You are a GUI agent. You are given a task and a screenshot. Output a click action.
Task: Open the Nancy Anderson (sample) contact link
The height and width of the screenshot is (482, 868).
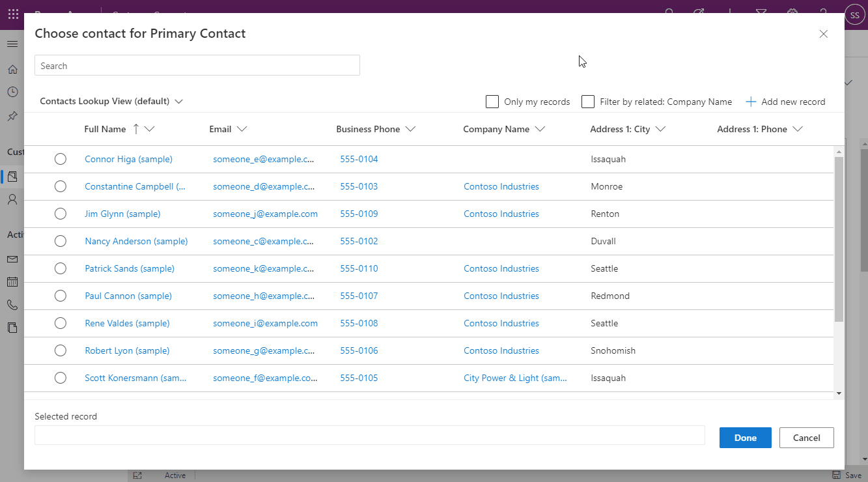click(136, 241)
